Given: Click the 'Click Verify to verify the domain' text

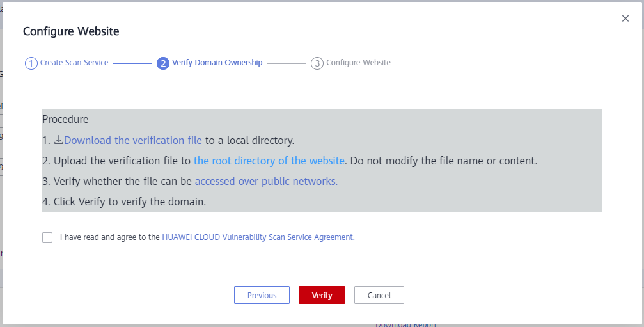Looking at the screenshot, I should coord(130,202).
